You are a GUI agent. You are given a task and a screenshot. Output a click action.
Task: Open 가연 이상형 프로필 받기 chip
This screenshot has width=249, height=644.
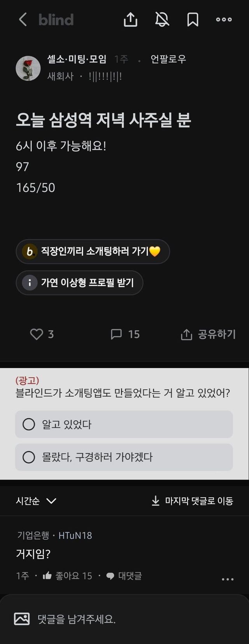click(79, 283)
